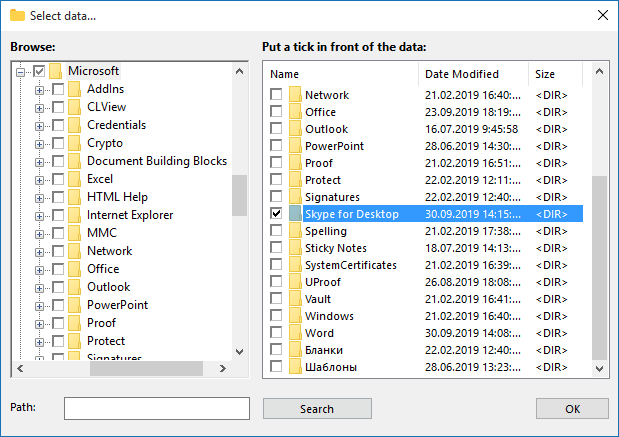The height and width of the screenshot is (437, 619).
Task: Confirm selection with the OK button
Action: coord(572,409)
